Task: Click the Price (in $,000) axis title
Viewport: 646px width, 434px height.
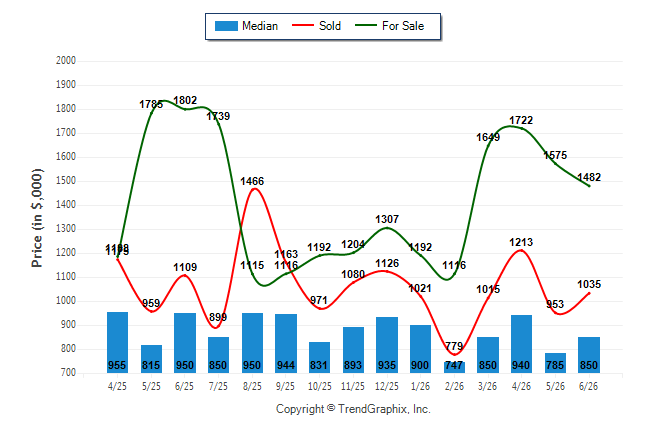Action: point(37,218)
